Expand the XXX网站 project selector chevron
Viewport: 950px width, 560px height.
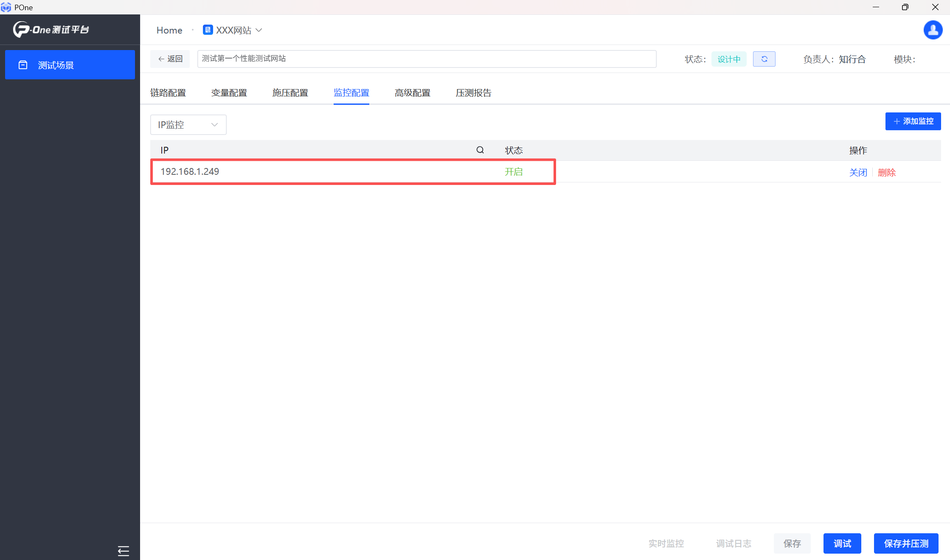[259, 30]
